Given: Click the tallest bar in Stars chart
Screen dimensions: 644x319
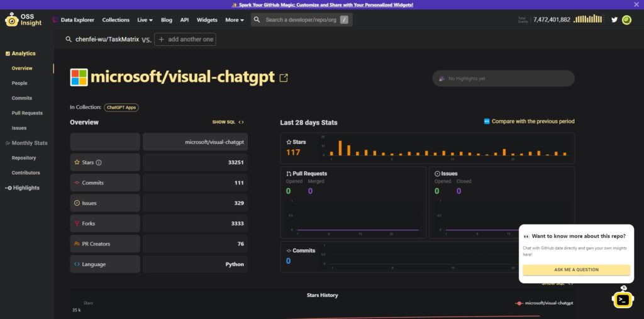Looking at the screenshot, I should [x=340, y=148].
